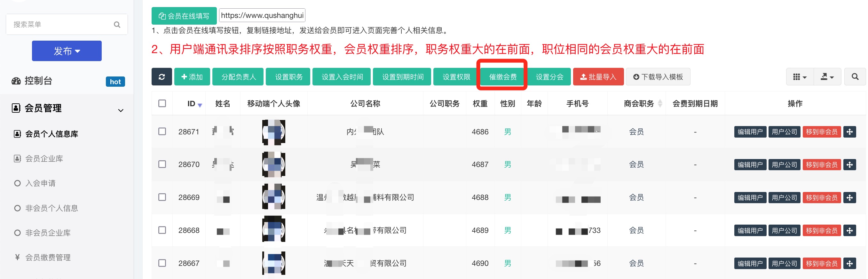Click 下载导入模板 download button
Viewport: 868px width, 279px height.
[x=658, y=77]
